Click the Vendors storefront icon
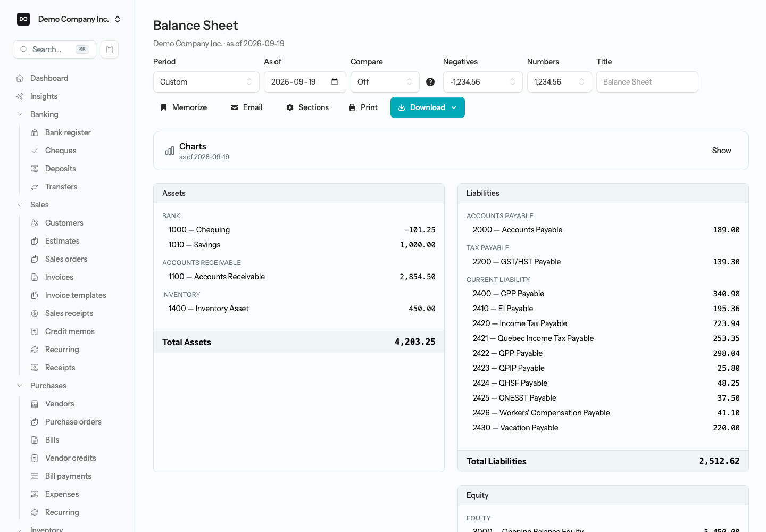Image resolution: width=766 pixels, height=532 pixels. (x=35, y=404)
